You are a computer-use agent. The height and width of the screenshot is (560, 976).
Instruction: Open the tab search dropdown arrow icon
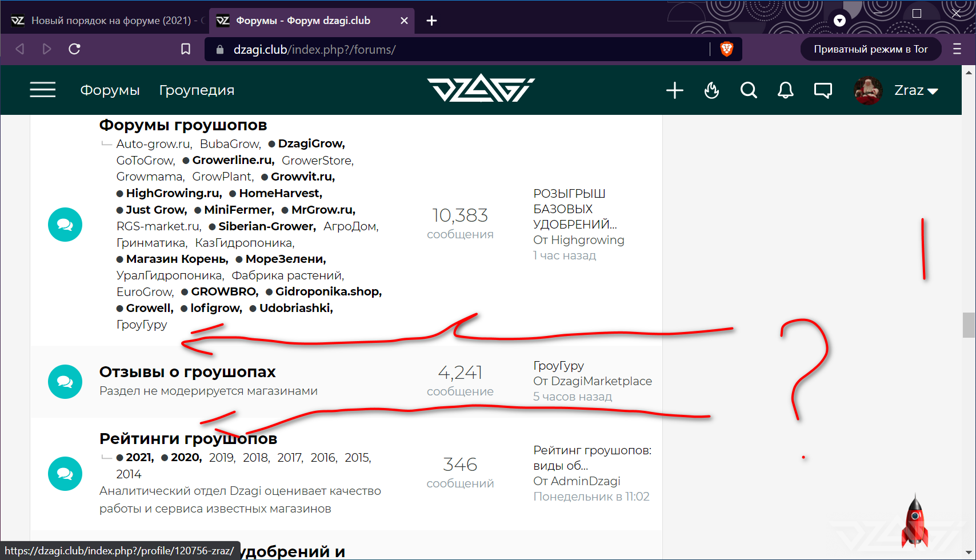click(x=839, y=21)
